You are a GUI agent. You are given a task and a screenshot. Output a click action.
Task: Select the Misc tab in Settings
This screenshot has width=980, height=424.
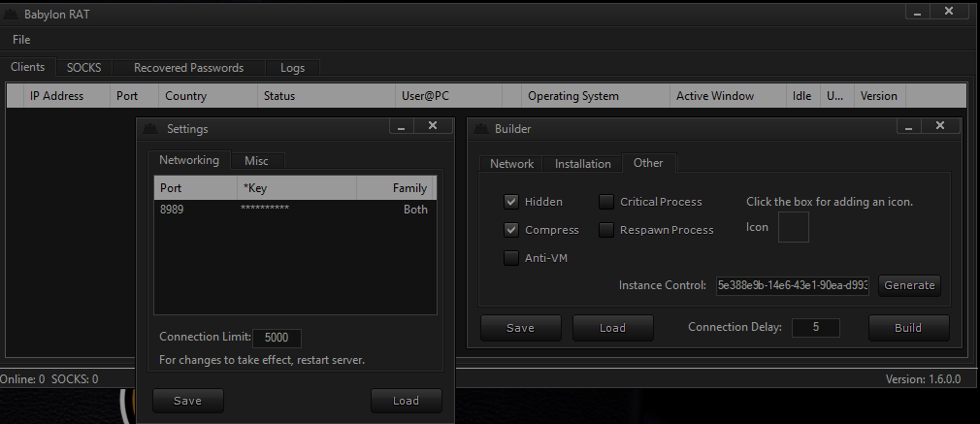256,161
